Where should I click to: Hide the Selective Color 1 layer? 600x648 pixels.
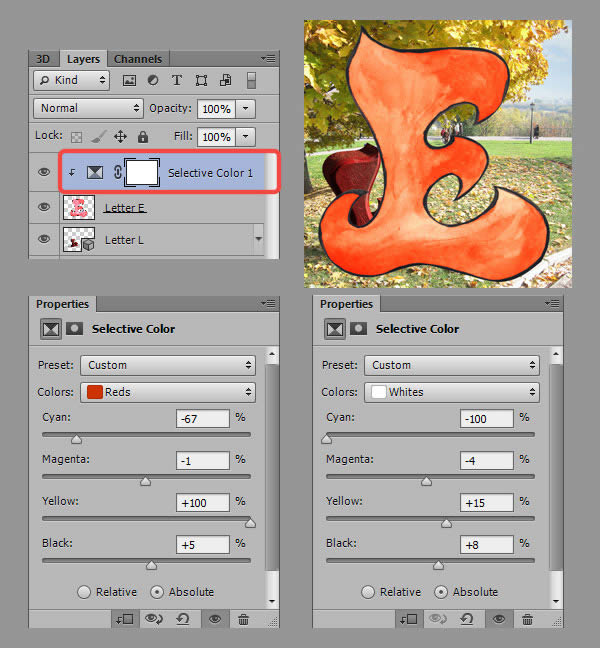click(43, 173)
